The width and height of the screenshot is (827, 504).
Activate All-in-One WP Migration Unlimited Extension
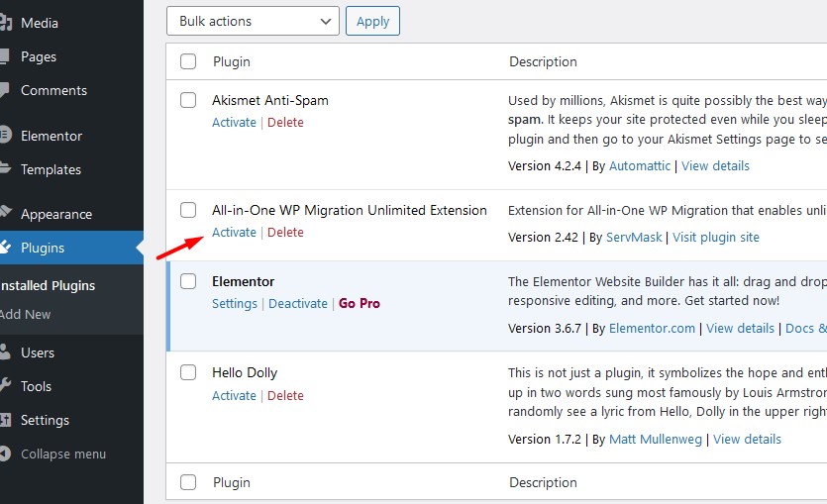pos(234,233)
